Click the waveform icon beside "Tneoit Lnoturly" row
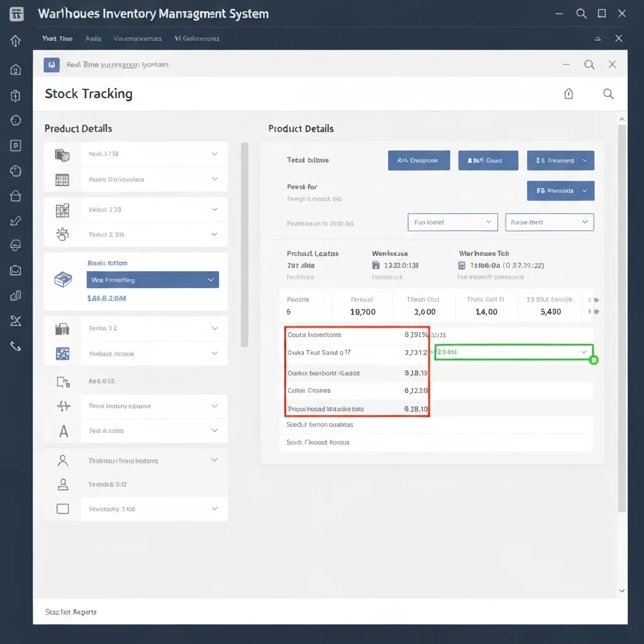 click(64, 406)
